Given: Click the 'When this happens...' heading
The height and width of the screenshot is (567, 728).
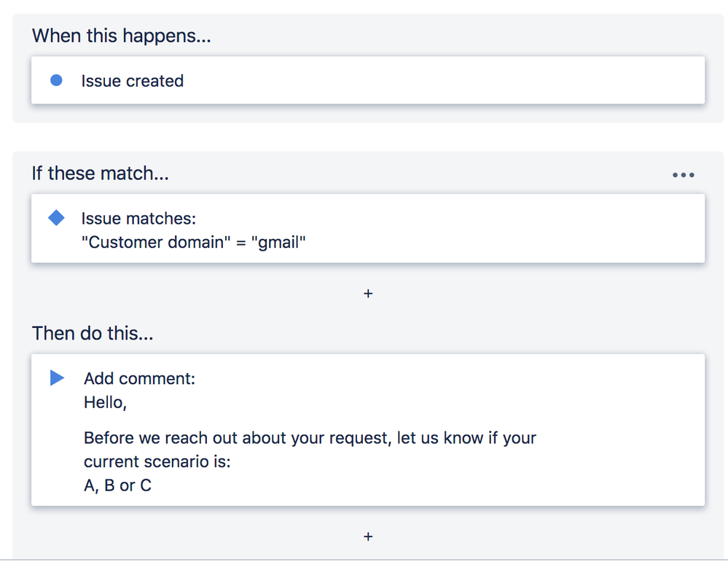Looking at the screenshot, I should coord(121,35).
